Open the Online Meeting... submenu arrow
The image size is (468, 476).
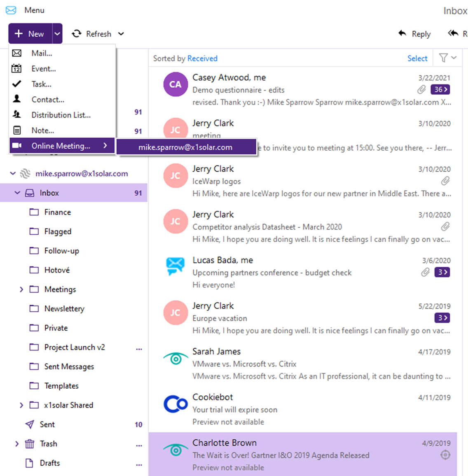(x=105, y=146)
